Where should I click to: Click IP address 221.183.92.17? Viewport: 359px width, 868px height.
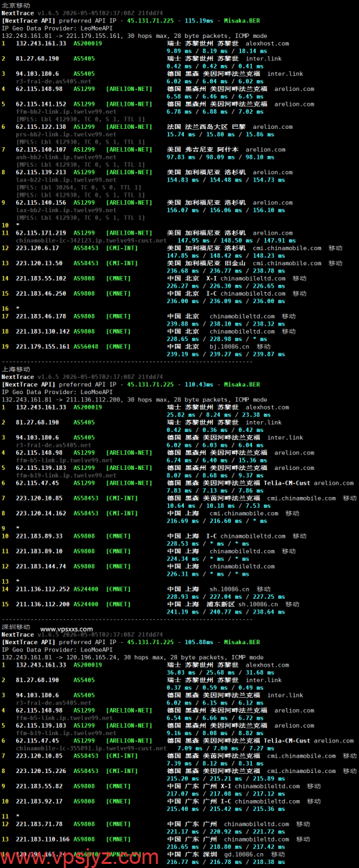tap(39, 802)
